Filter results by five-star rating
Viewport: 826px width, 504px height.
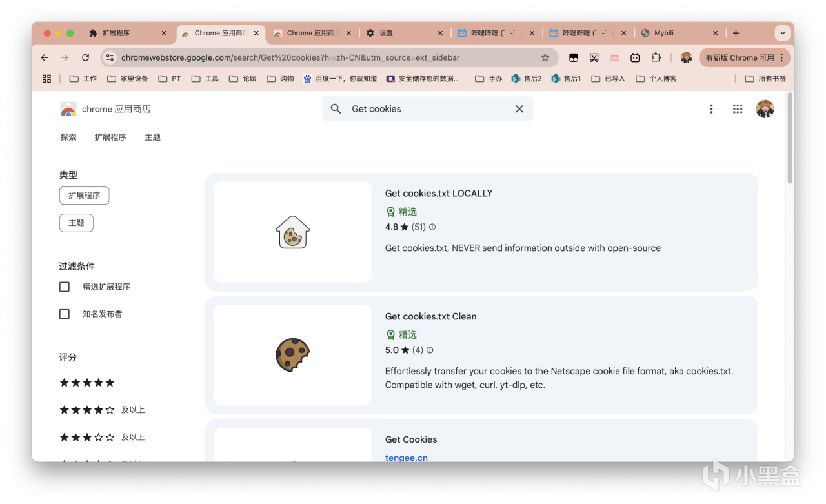click(87, 383)
